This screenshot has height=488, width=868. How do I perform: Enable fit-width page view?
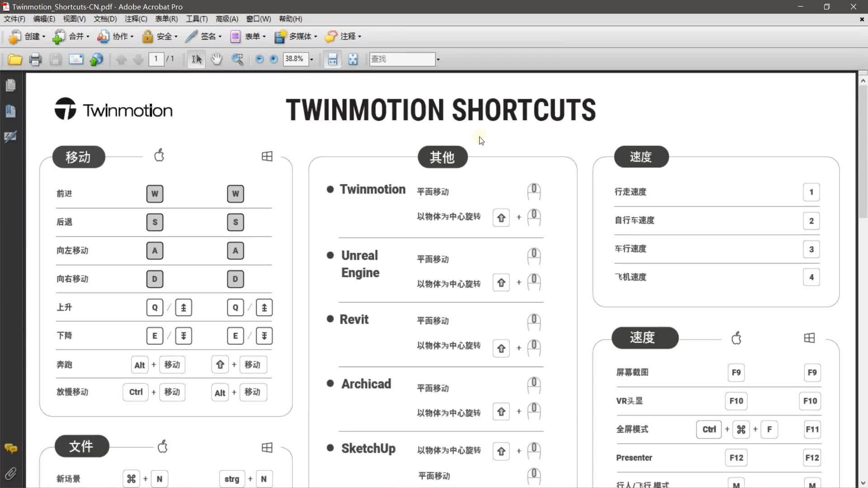point(333,59)
